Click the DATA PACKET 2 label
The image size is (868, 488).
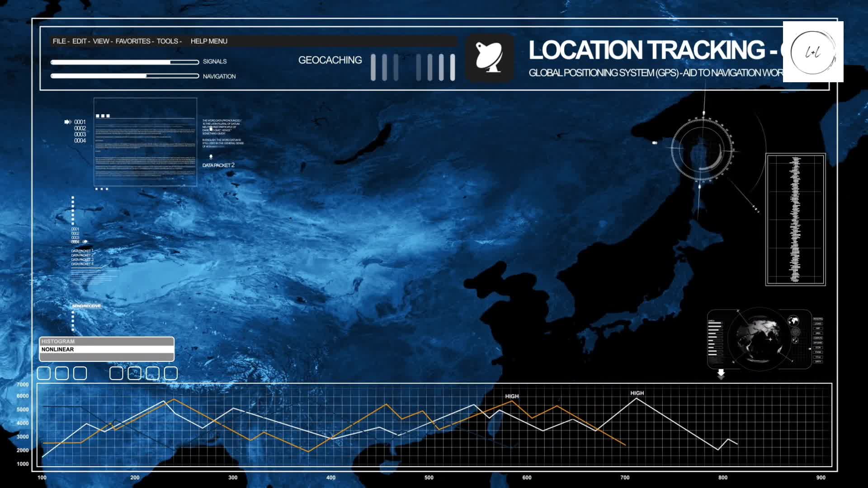pos(218,165)
